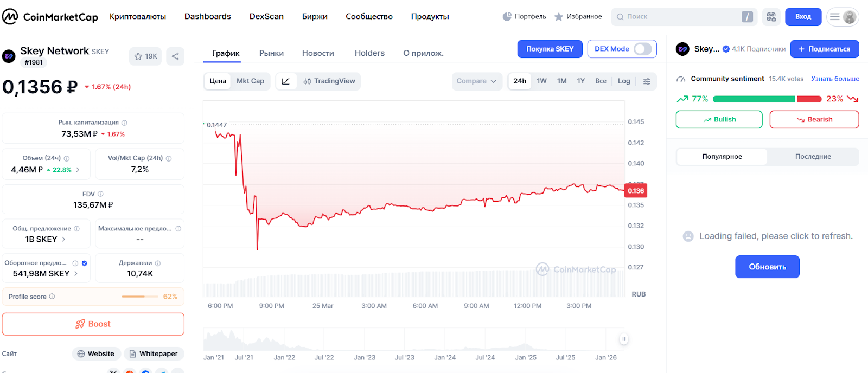
Task: Switch to the Рынки tab
Action: point(271,53)
